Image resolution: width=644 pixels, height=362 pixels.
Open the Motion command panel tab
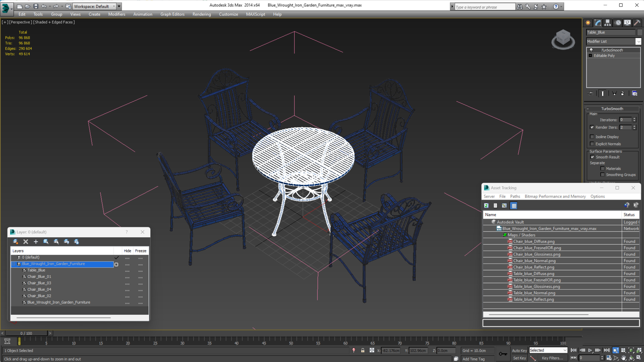(618, 23)
